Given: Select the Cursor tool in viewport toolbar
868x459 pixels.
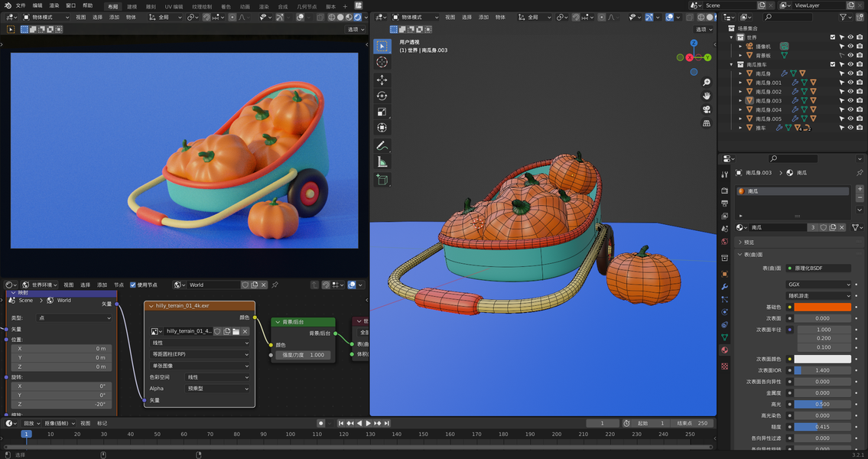Looking at the screenshot, I should click(382, 62).
